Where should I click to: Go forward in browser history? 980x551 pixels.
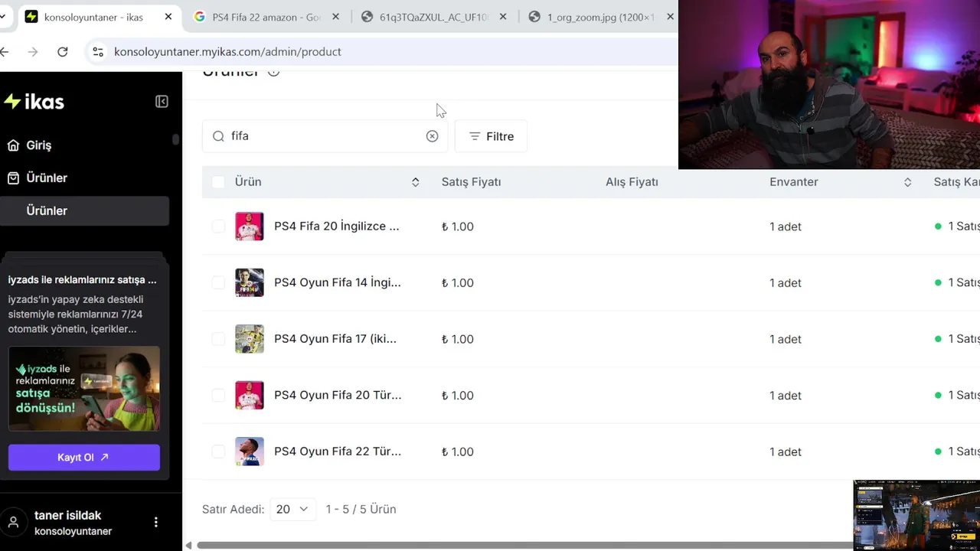[x=32, y=51]
